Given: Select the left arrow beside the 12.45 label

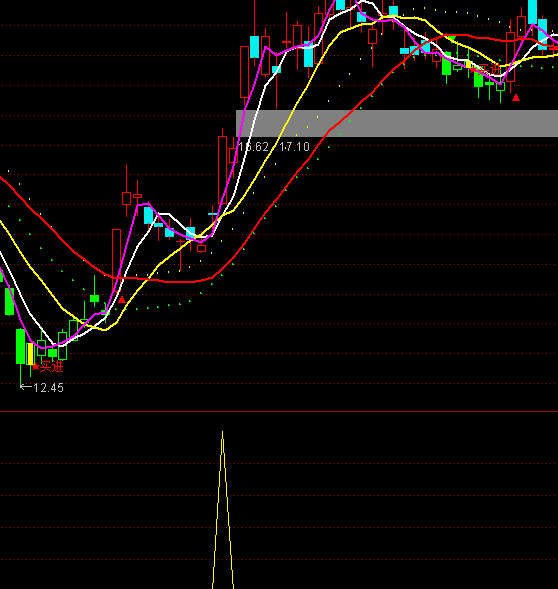Looking at the screenshot, I should (x=26, y=387).
